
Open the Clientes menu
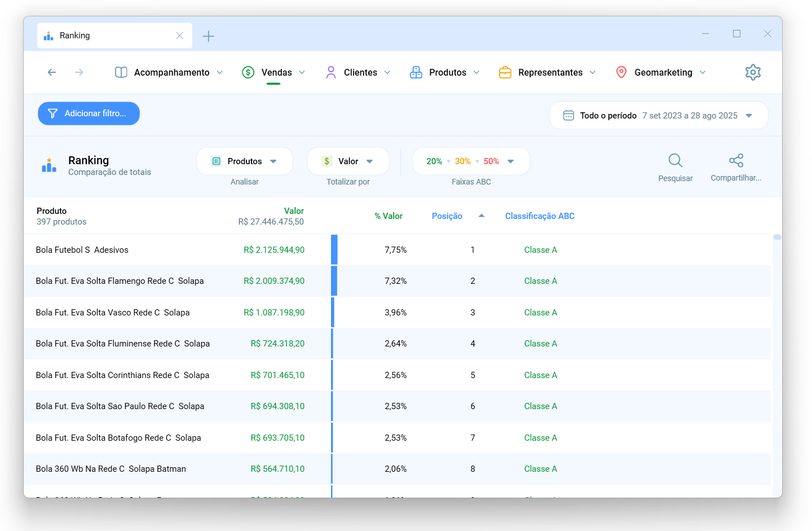point(358,72)
